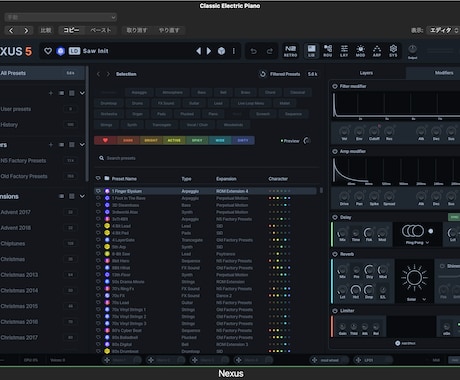Add a folder with plus beside User presets section
460x380 pixels.
point(51,93)
